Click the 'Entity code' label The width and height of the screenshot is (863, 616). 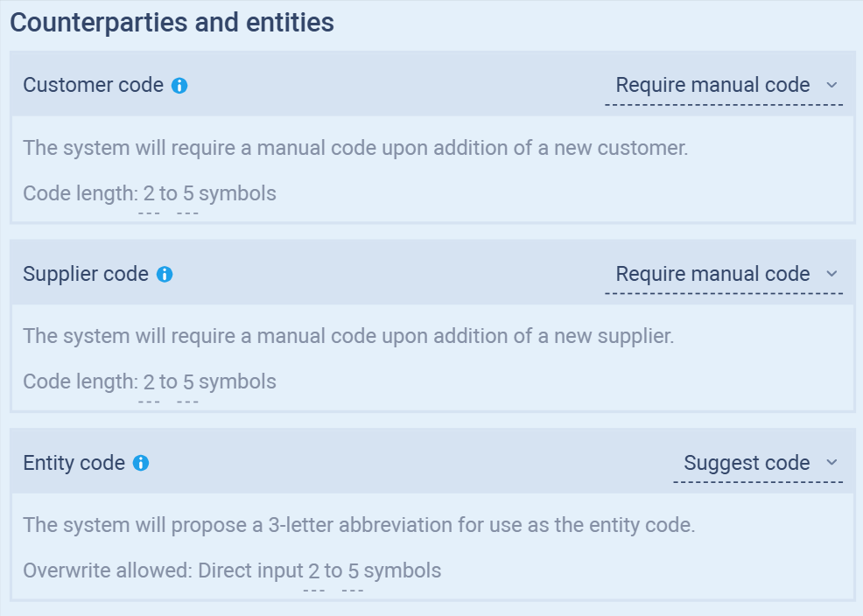[x=74, y=464]
